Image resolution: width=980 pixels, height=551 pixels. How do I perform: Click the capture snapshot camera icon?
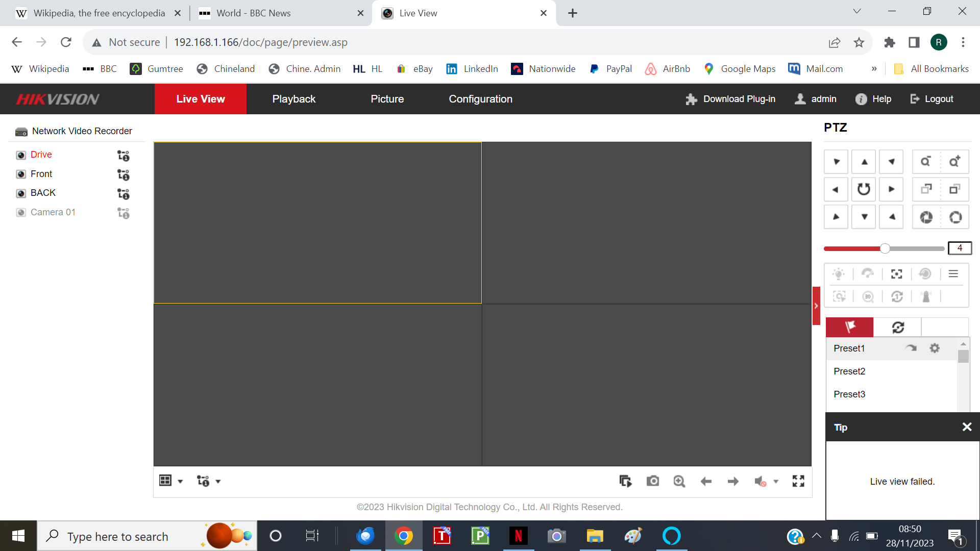point(652,481)
